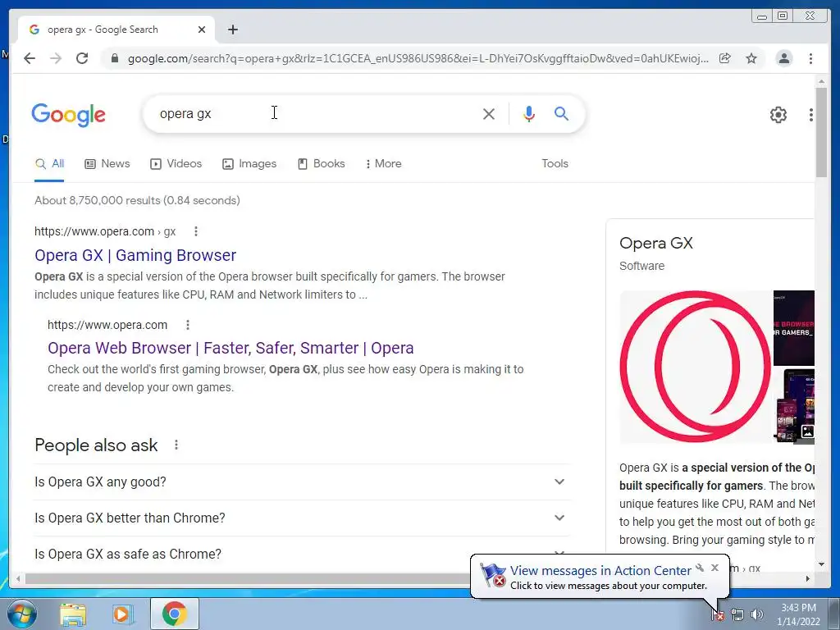Open Chrome's three-dot menu
This screenshot has height=630, width=840.
(x=810, y=58)
